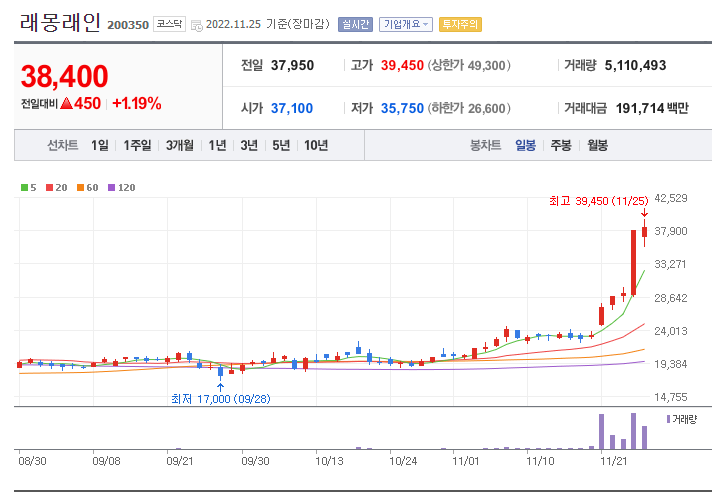Click the 전일 value 37,950
This screenshot has height=492, width=712.
pyautogui.click(x=292, y=65)
